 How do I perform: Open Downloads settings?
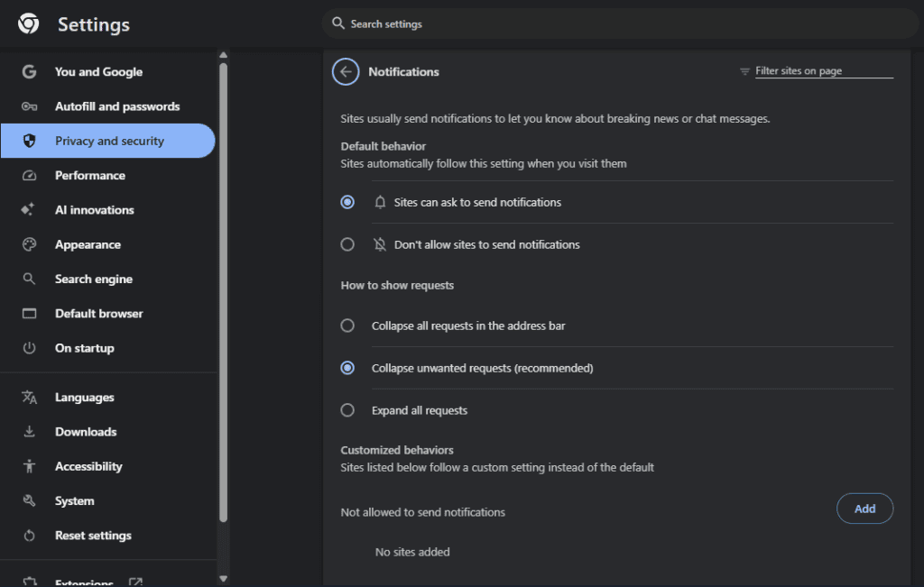(x=108, y=432)
